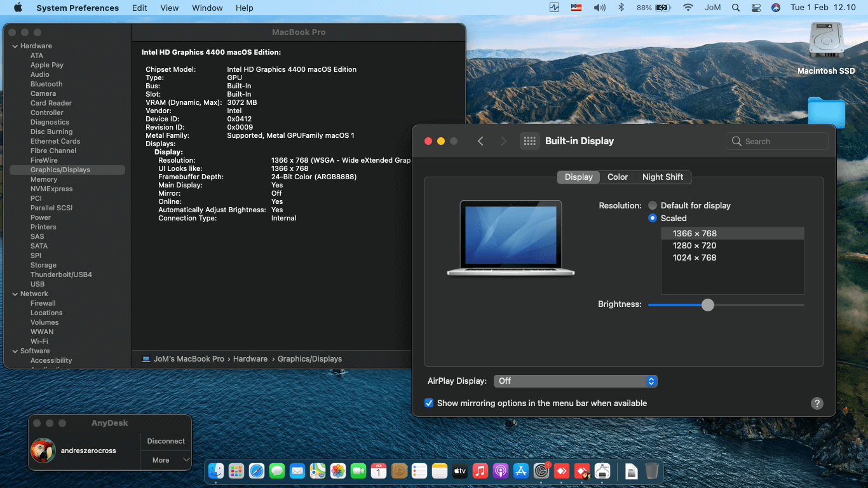Switch to the Night Shift tab
The height and width of the screenshot is (488, 868).
[x=662, y=177]
